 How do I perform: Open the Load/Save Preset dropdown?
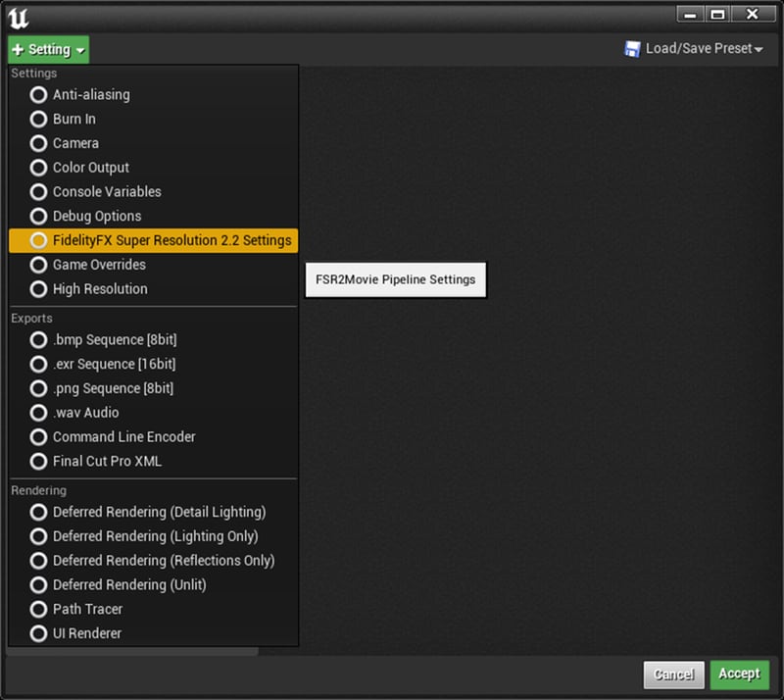(x=696, y=48)
